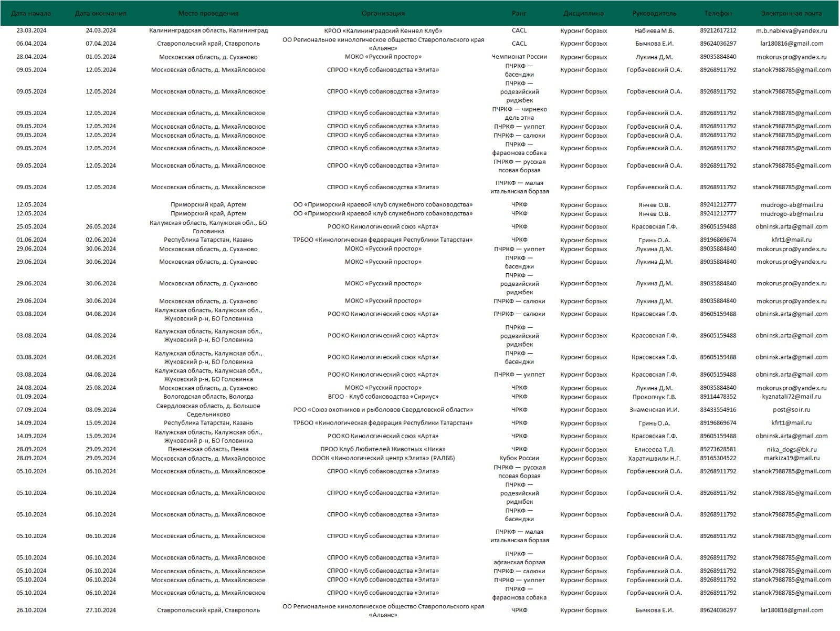Click start date 23.03.2024

31,30
